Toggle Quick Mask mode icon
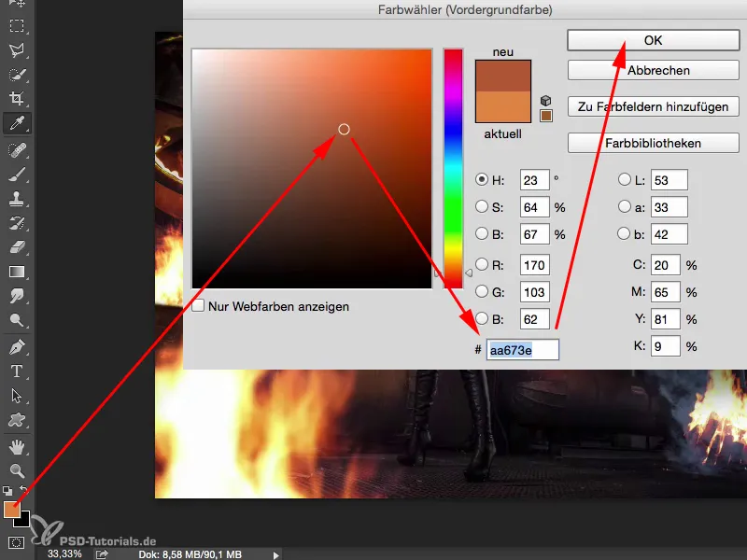The height and width of the screenshot is (560, 747). [16, 542]
